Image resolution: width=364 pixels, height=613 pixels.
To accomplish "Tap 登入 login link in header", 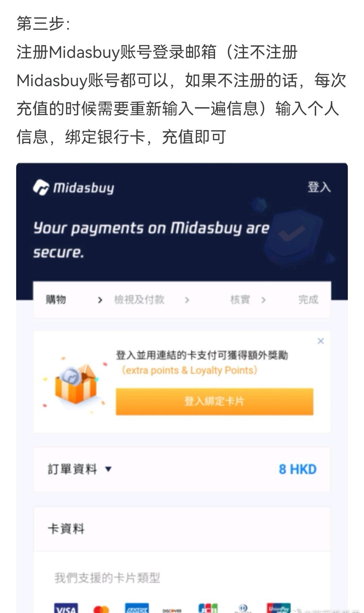I will [319, 187].
